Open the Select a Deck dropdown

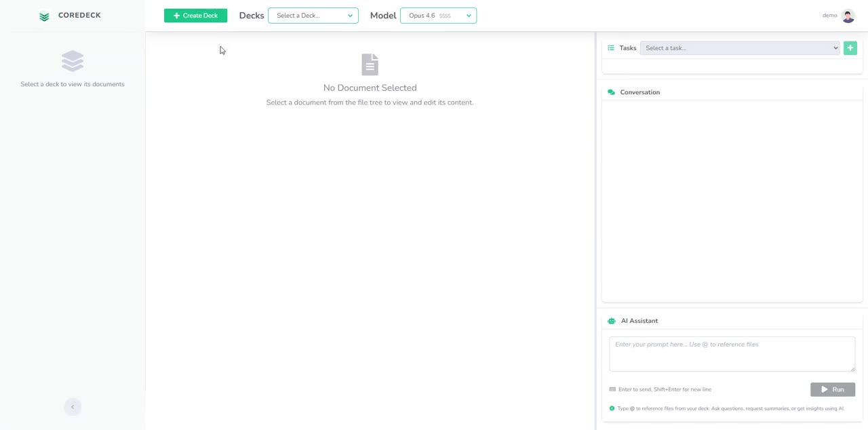313,16
